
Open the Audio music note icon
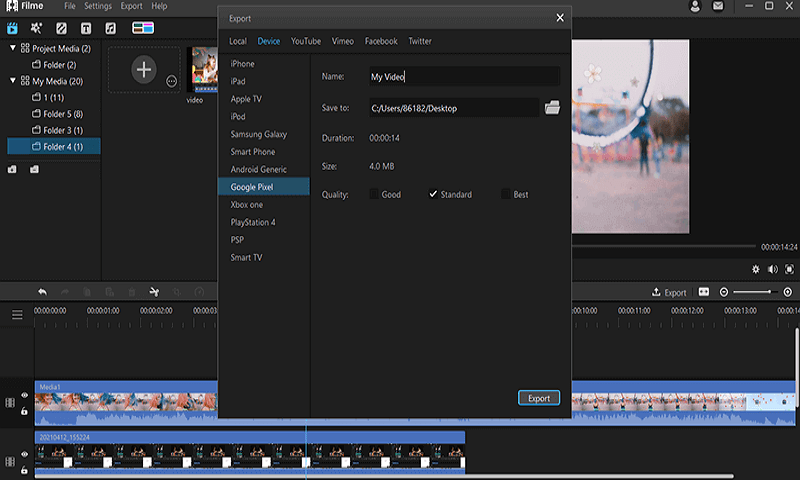(110, 28)
